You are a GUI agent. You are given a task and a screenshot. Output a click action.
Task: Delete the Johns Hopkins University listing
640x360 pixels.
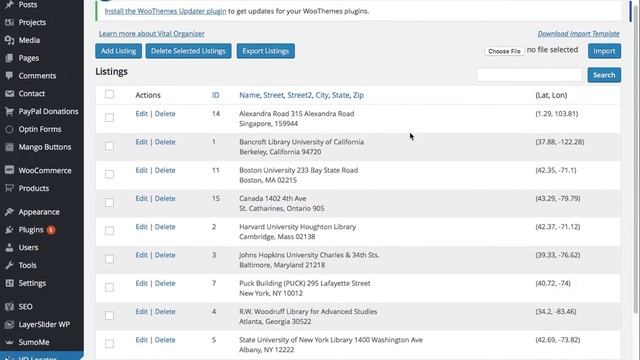165,255
